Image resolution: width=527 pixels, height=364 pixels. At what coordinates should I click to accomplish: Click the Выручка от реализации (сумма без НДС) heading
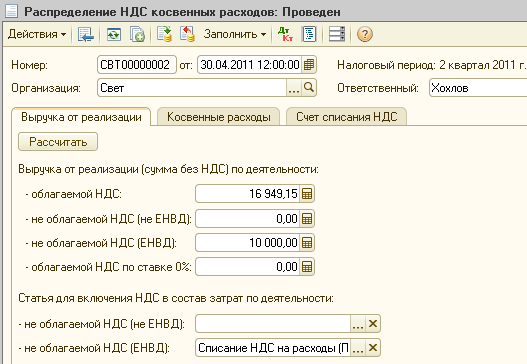tap(168, 169)
